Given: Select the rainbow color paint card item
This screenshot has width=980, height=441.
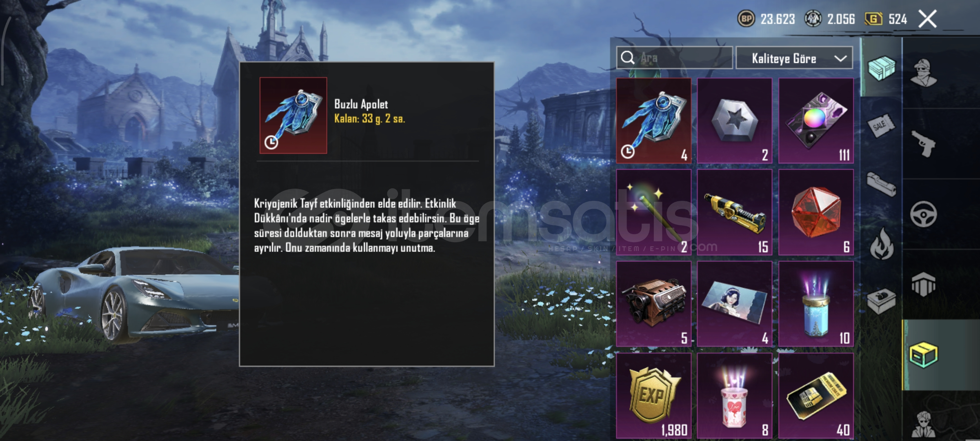Looking at the screenshot, I should coord(816,120).
